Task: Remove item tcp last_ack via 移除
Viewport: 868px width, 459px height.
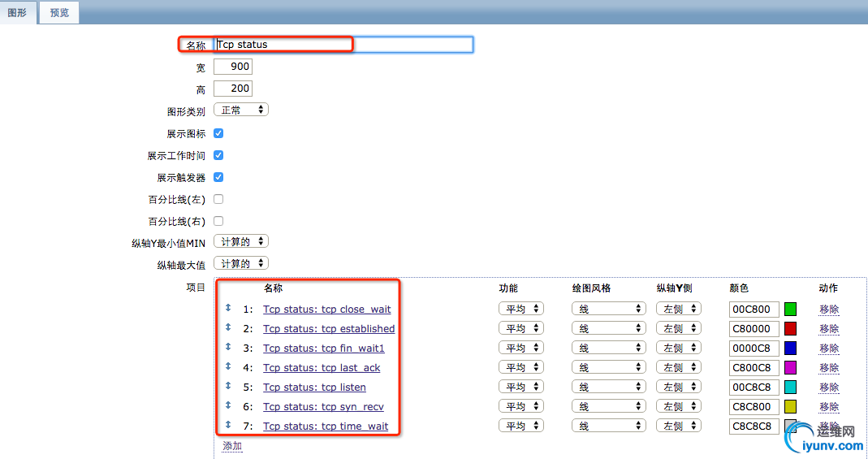Action: click(x=829, y=368)
